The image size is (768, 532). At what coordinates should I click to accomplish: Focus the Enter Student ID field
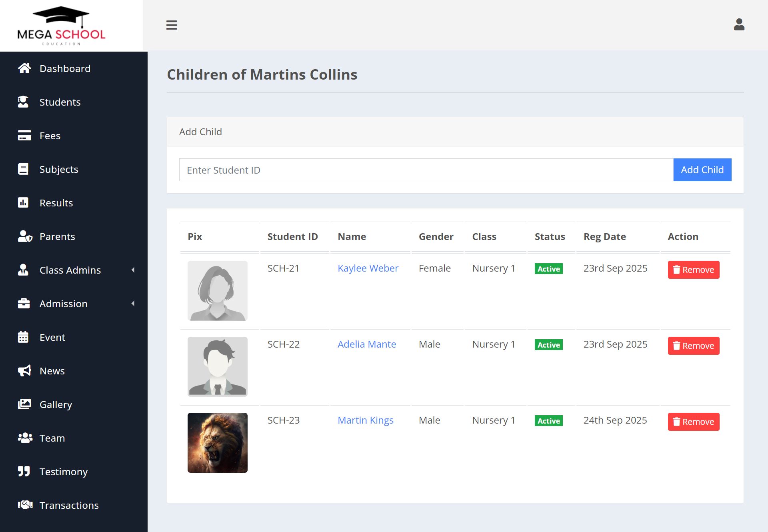pyautogui.click(x=426, y=170)
